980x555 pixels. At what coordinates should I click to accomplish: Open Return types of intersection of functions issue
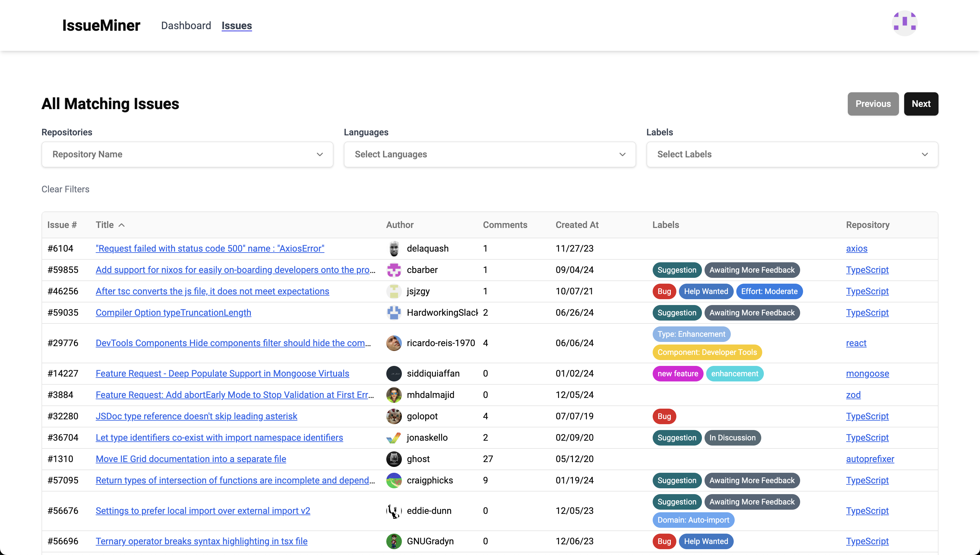click(x=235, y=480)
